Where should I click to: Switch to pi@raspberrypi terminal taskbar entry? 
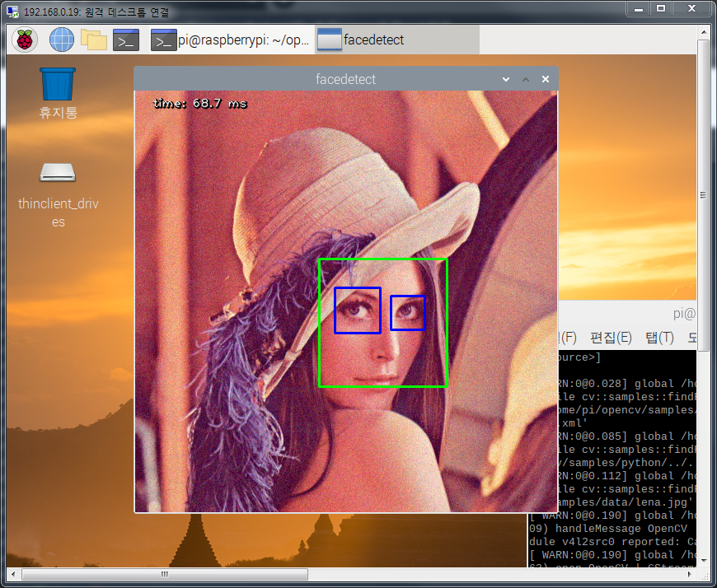[x=231, y=40]
